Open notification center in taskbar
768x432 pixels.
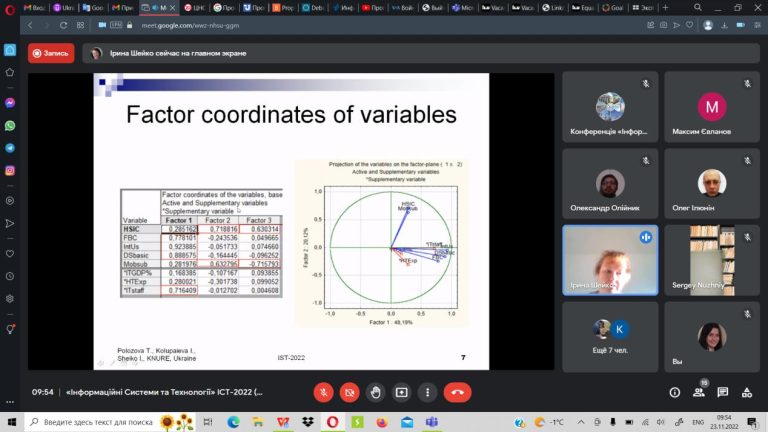(753, 422)
